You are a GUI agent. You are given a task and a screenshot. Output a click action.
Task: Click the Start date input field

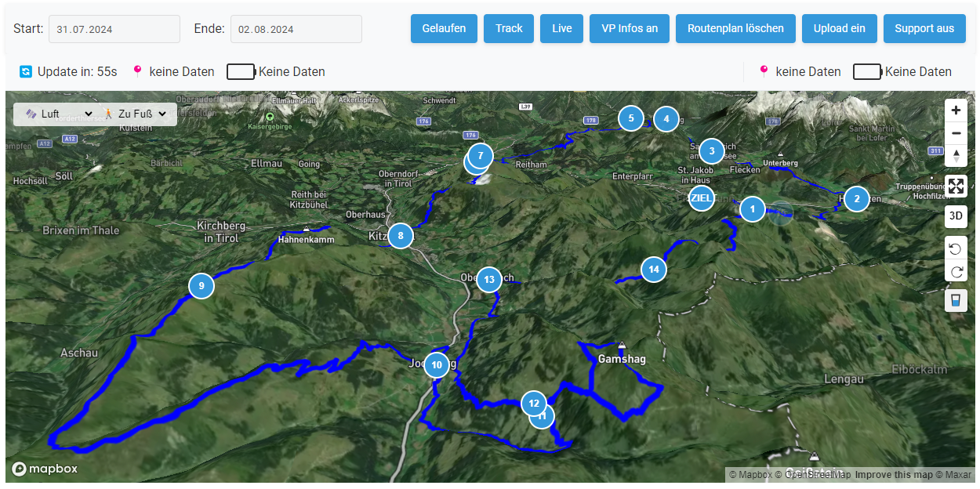(x=114, y=29)
